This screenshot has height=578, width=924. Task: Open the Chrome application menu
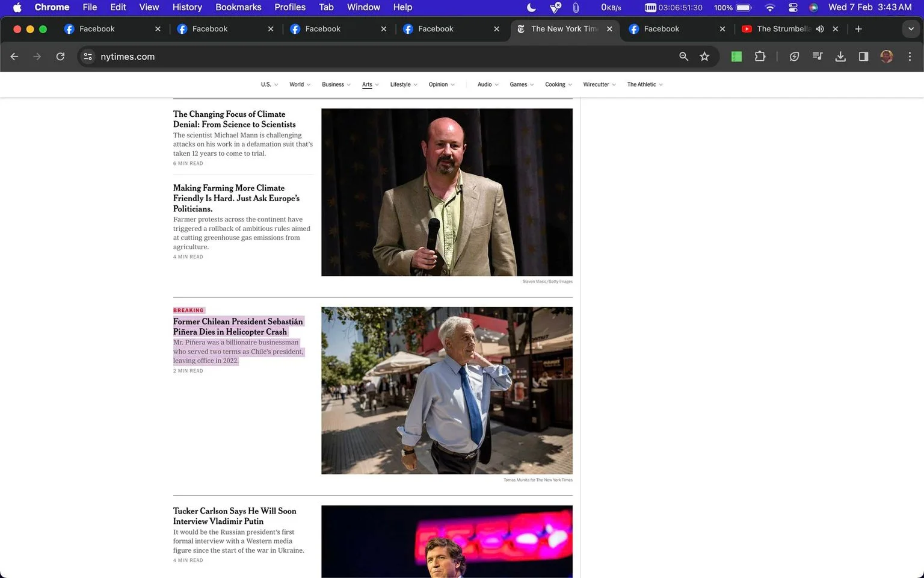[52, 7]
